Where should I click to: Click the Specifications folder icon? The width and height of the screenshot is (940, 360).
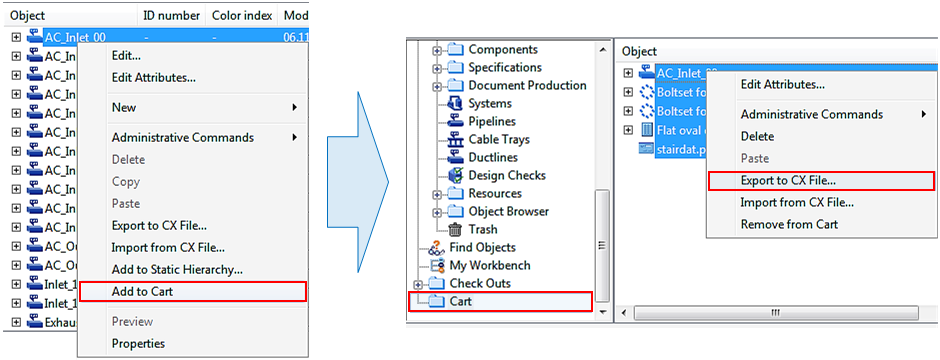coord(455,68)
